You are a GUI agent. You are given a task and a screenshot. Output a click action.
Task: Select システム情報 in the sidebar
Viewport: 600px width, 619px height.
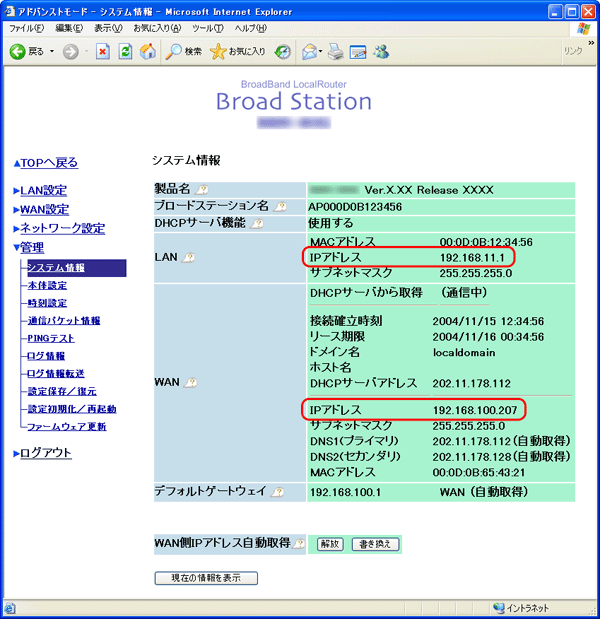(77, 268)
